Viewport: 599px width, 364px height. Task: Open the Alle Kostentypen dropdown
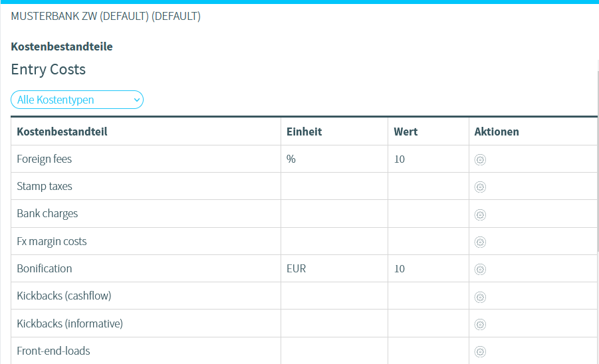pyautogui.click(x=77, y=100)
